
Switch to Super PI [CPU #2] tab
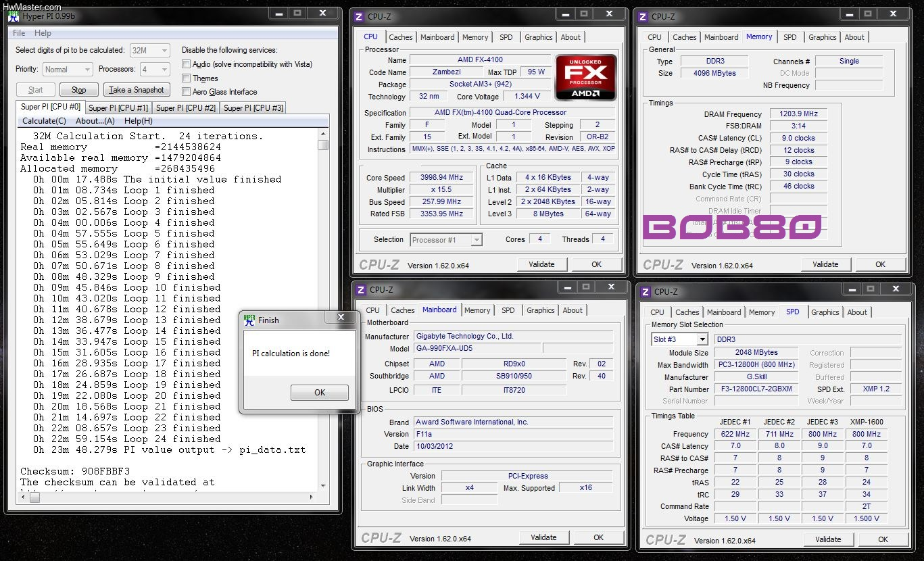point(186,107)
